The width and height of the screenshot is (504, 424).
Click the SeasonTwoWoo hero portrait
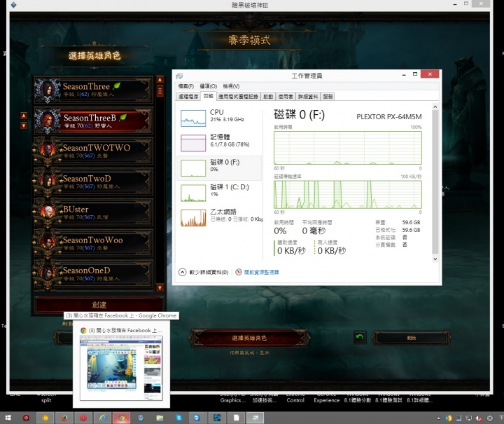(x=48, y=243)
